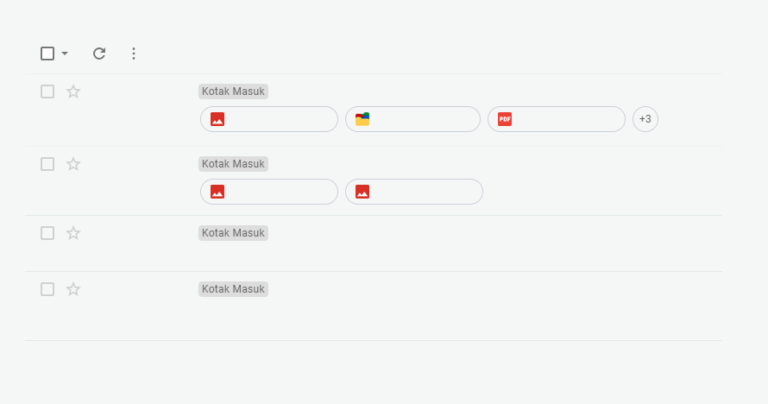The width and height of the screenshot is (768, 404).
Task: Check the first email's checkbox
Action: pyautogui.click(x=48, y=92)
